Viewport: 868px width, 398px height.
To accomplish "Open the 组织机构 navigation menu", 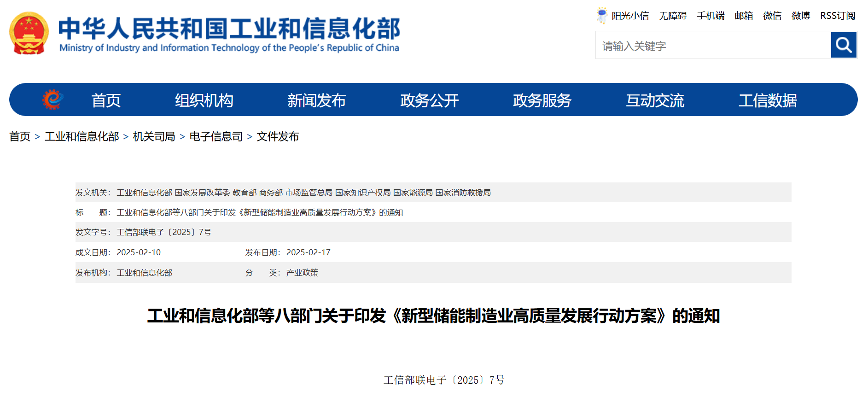I will click(204, 100).
